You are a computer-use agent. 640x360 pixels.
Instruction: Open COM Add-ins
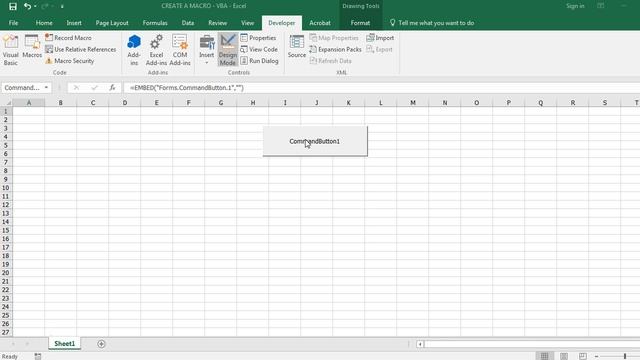(180, 51)
